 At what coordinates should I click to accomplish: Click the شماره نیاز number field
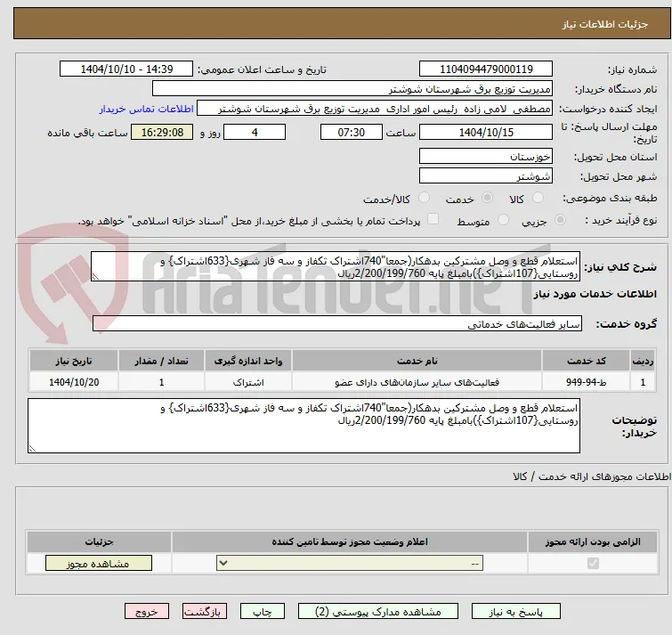click(486, 69)
